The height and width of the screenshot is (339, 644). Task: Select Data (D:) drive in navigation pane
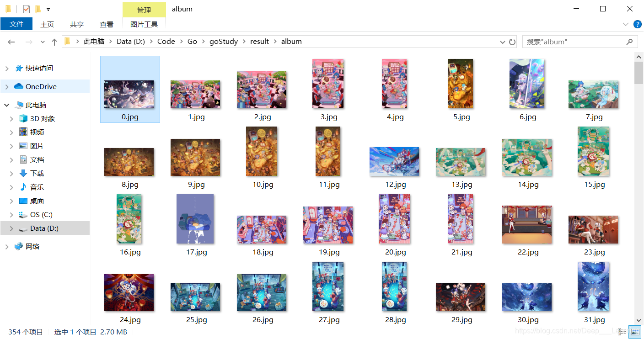pyautogui.click(x=44, y=228)
